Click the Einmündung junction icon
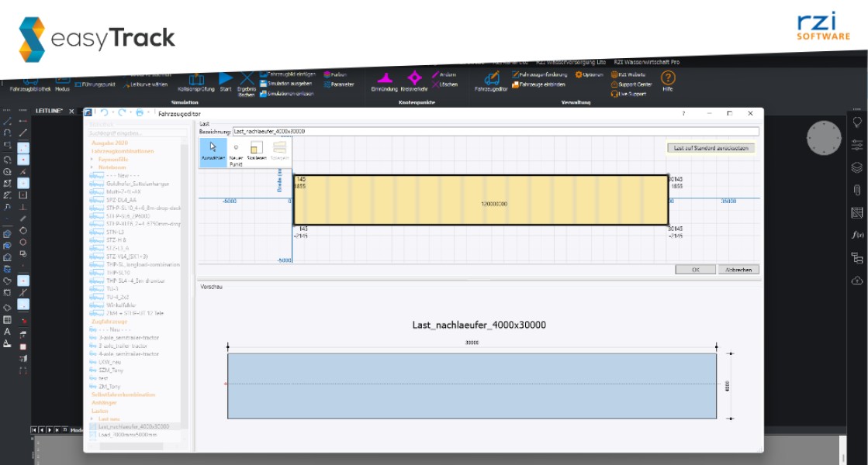The image size is (868, 465). [x=384, y=80]
